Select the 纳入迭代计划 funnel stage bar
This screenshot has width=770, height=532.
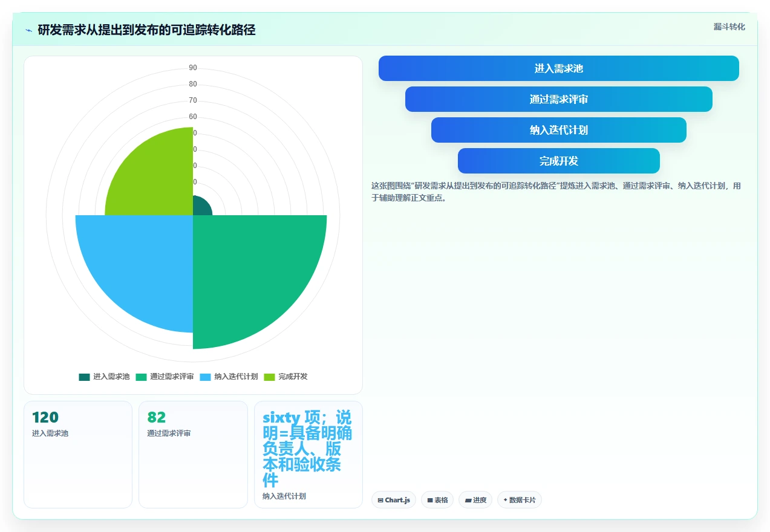558,130
